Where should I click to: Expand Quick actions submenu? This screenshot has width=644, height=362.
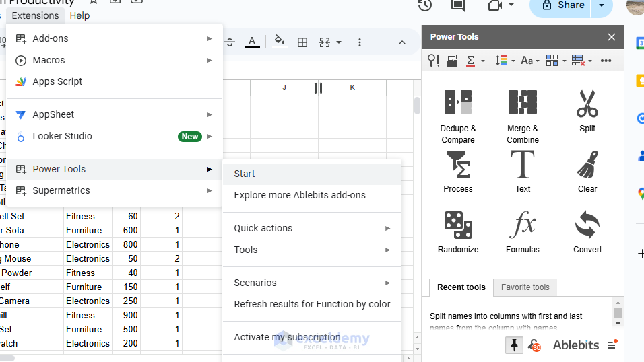click(x=312, y=228)
